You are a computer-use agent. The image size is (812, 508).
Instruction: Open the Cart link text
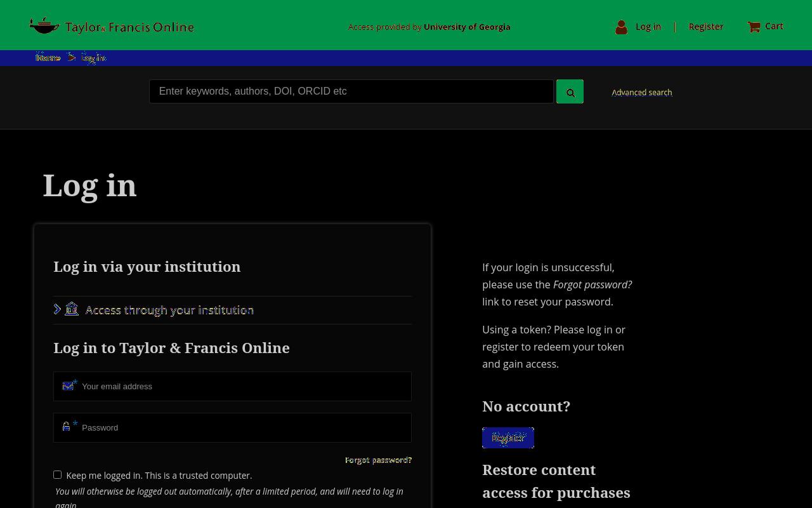tap(774, 26)
